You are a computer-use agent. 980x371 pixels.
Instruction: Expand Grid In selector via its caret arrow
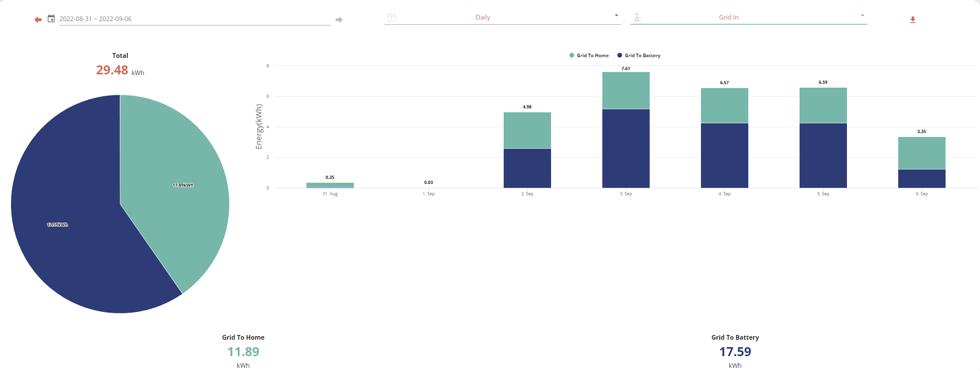click(862, 16)
